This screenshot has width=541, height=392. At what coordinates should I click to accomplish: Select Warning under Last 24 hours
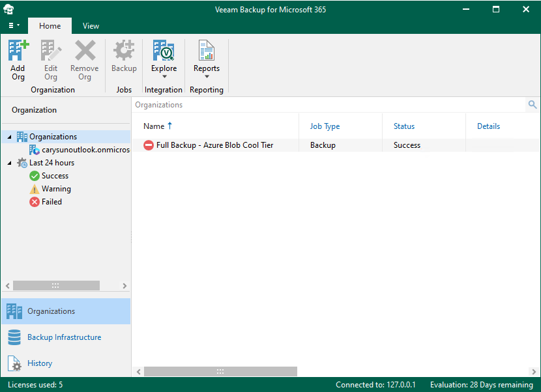click(x=56, y=188)
